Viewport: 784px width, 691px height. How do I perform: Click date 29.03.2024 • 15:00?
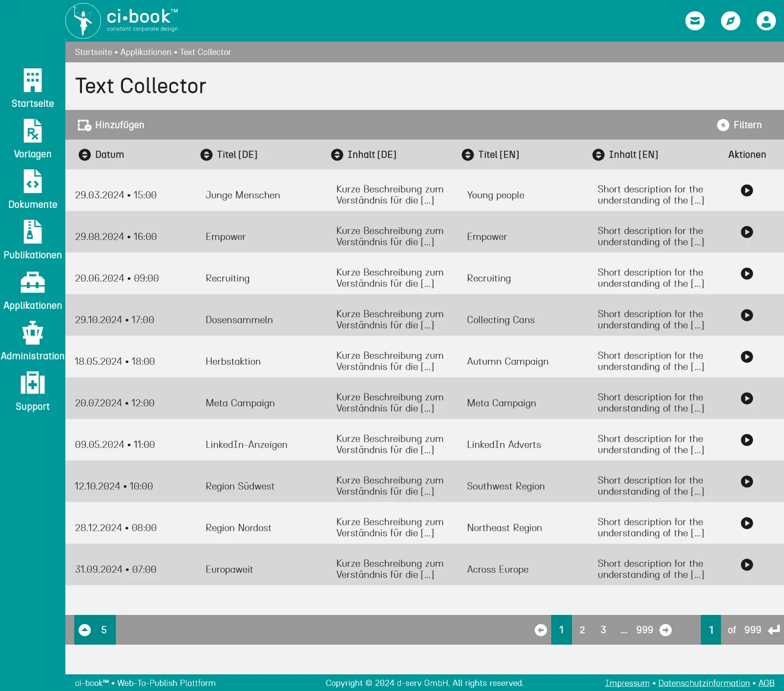(116, 195)
